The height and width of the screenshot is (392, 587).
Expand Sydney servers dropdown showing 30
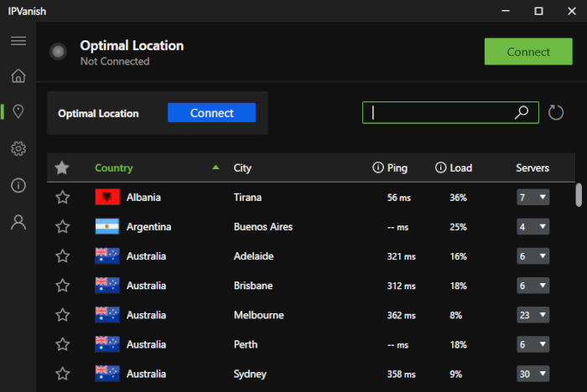click(x=532, y=374)
